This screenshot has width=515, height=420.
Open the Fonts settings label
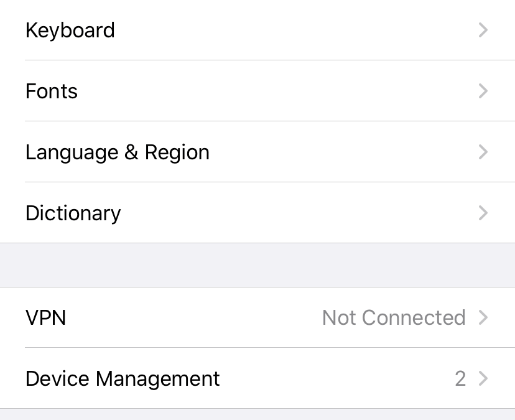click(x=52, y=91)
